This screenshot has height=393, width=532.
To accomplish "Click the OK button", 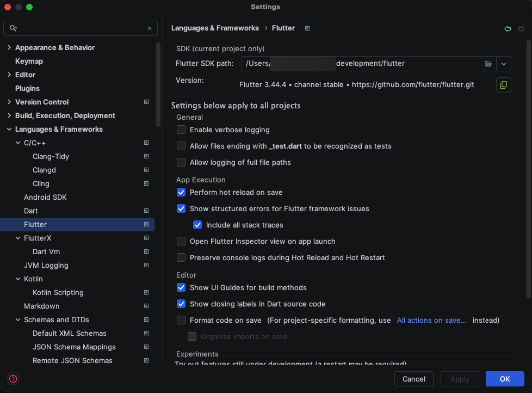I will (x=504, y=379).
